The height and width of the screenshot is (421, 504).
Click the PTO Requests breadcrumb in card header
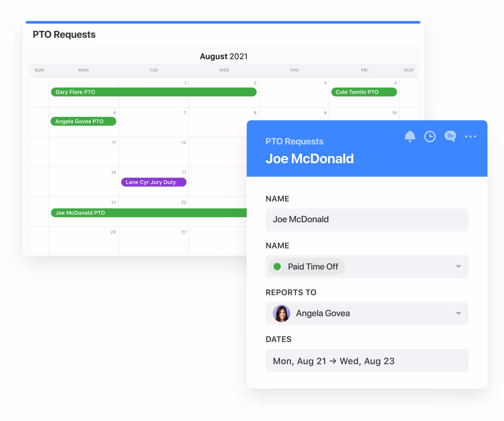(x=294, y=141)
